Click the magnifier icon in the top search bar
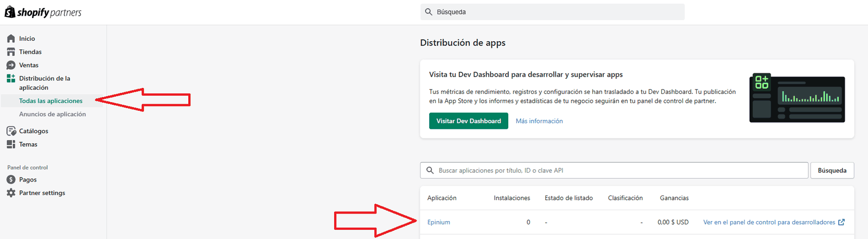Viewport: 868px width, 239px height. pos(429,12)
